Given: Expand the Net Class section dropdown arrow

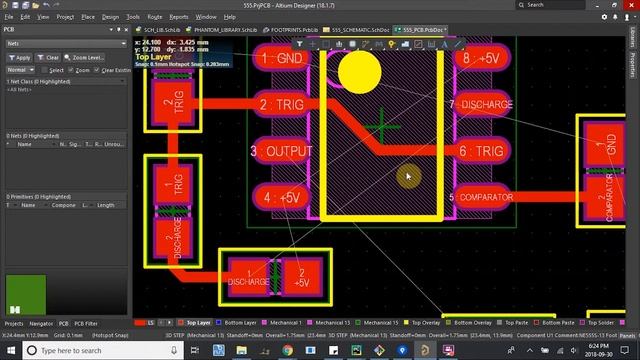Looking at the screenshot, I should tap(122, 82).
